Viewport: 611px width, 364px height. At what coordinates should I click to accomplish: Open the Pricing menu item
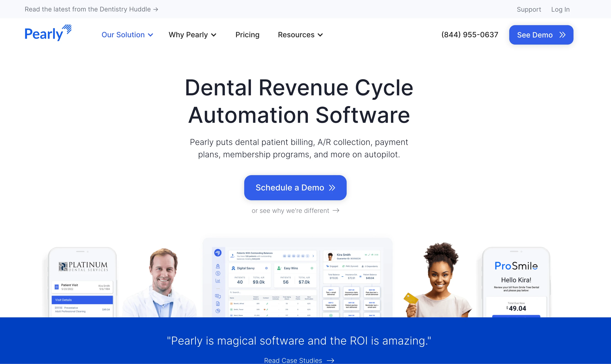(x=247, y=35)
